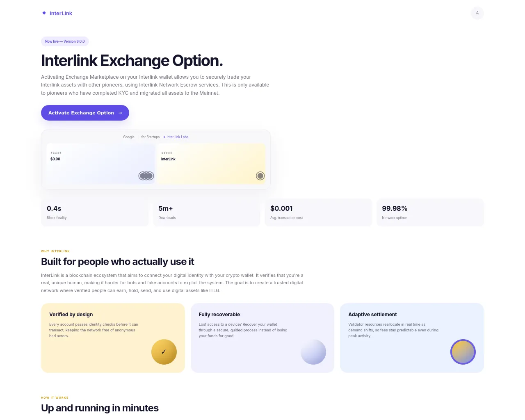Click the 0.4s Block finality stat
Image resolution: width=525 pixels, height=420 pixels.
95,212
